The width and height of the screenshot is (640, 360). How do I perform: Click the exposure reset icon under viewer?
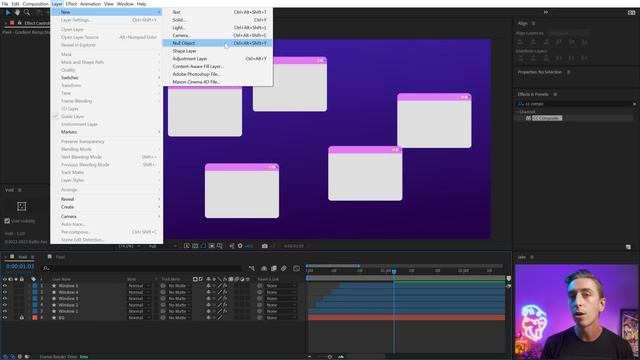point(240,246)
